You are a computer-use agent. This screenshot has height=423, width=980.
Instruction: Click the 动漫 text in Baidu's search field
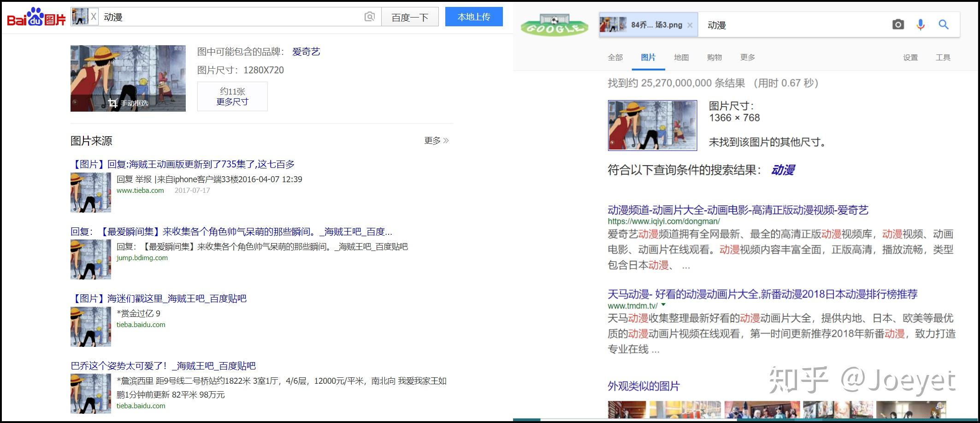click(x=113, y=17)
